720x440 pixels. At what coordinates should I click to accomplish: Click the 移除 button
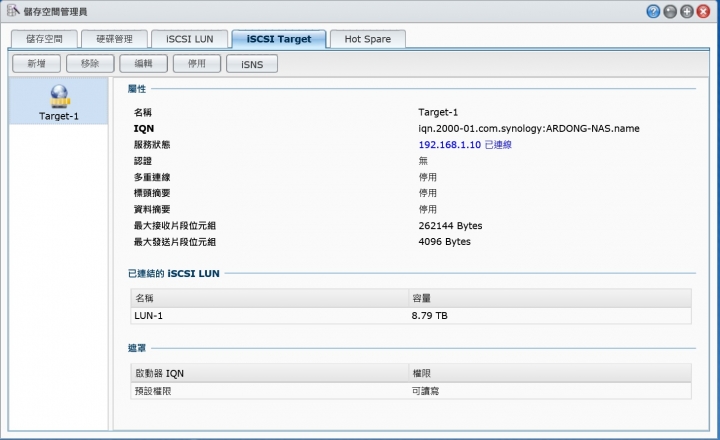[90, 64]
